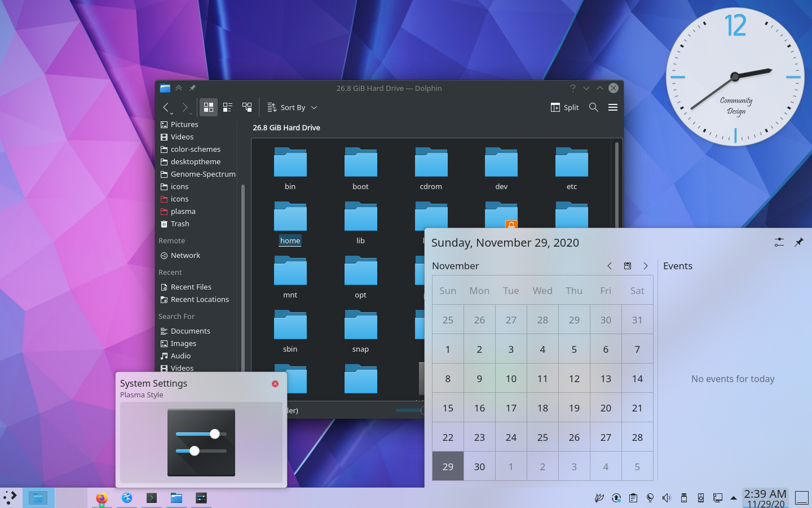This screenshot has width=812, height=508.
Task: Select the sbin folder
Action: pos(290,331)
